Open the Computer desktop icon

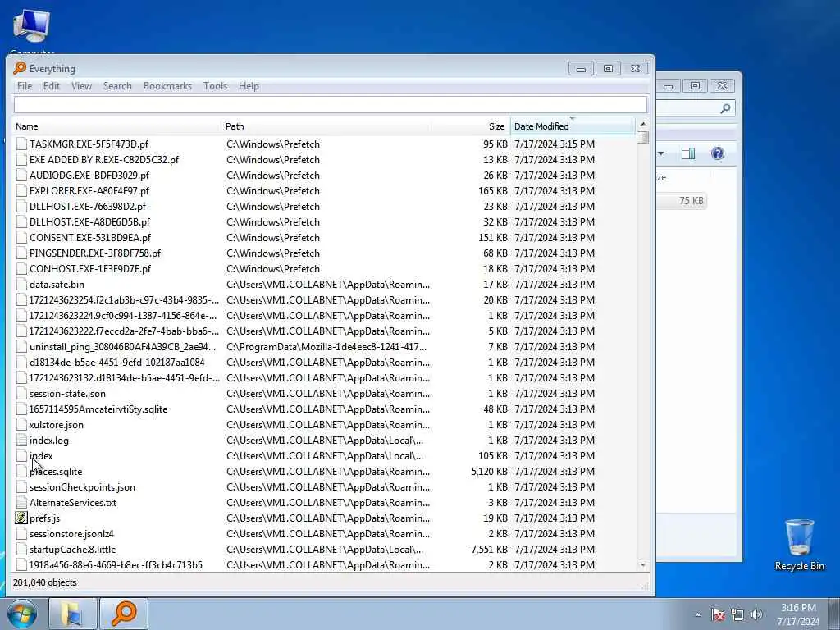32,31
